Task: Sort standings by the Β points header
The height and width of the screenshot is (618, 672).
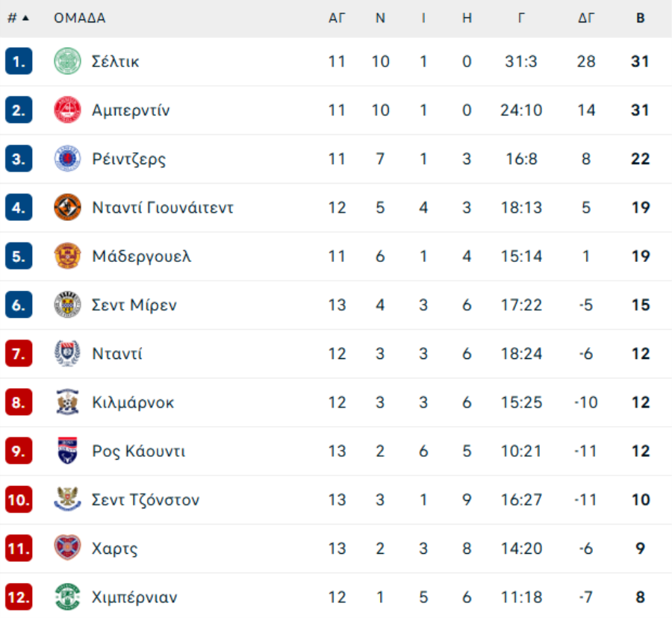Action: point(641,18)
